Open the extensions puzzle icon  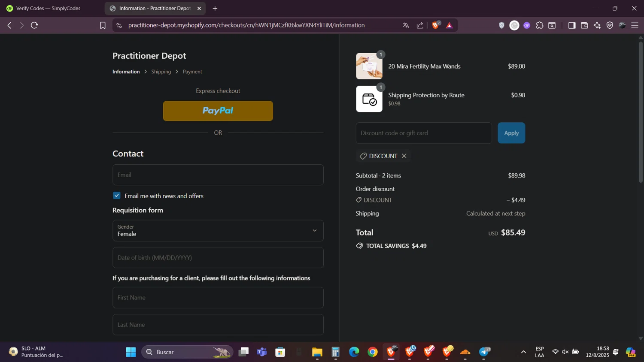(x=540, y=25)
